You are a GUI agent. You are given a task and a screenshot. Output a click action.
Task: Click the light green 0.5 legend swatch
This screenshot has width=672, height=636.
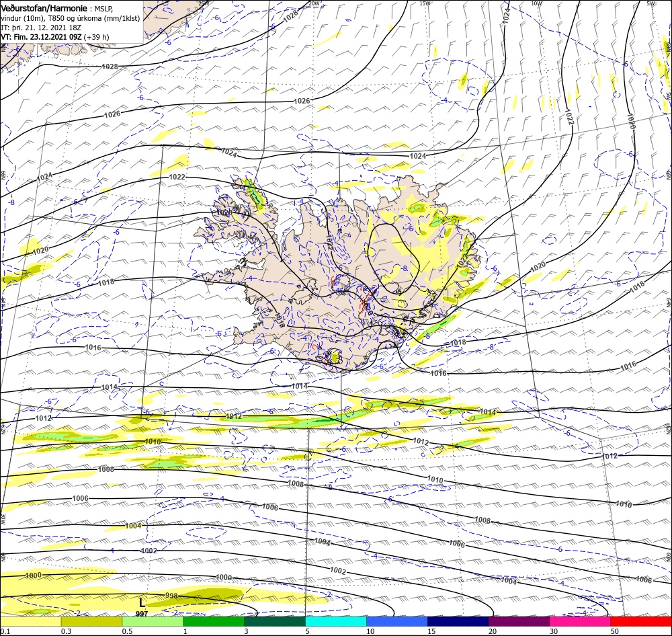pos(153,621)
